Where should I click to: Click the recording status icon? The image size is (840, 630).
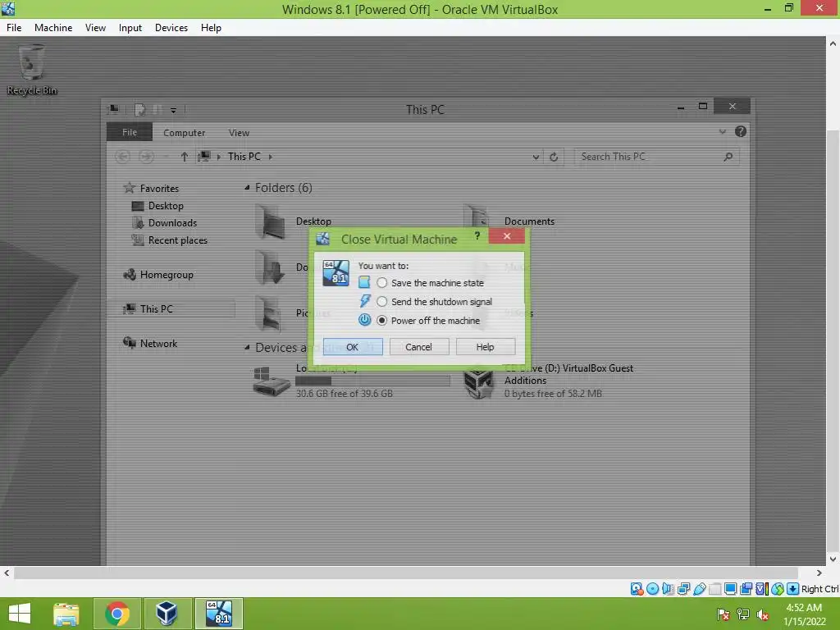pos(746,589)
